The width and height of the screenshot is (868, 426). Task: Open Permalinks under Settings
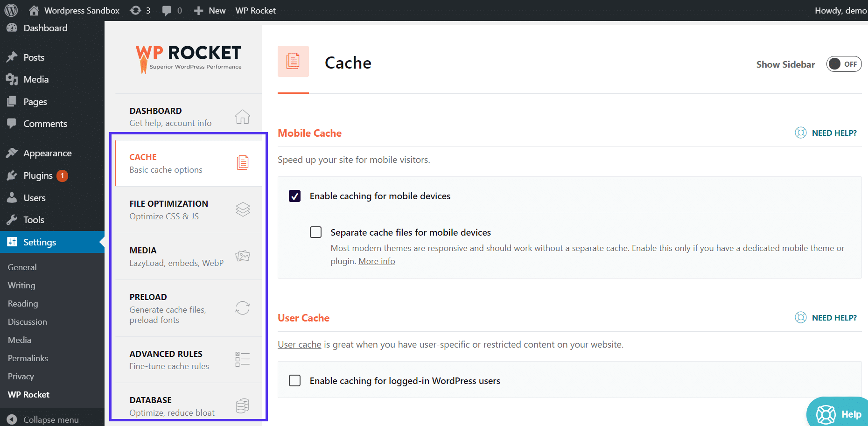click(28, 358)
